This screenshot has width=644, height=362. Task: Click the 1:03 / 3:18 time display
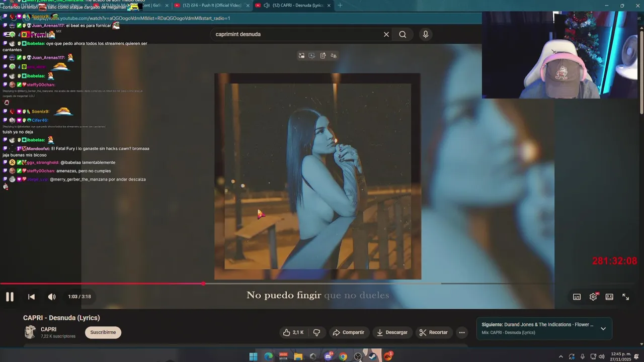coord(79,297)
